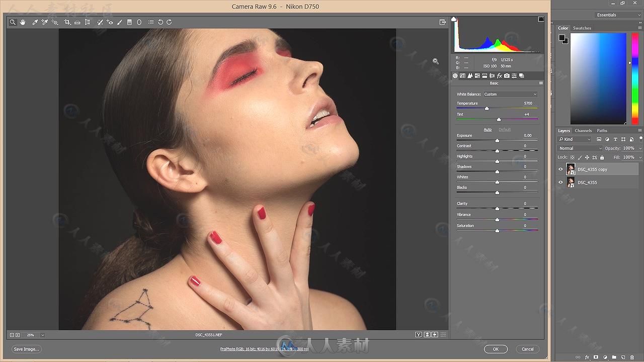Click OK to apply Camera Raw
This screenshot has width=644, height=362.
pyautogui.click(x=496, y=349)
